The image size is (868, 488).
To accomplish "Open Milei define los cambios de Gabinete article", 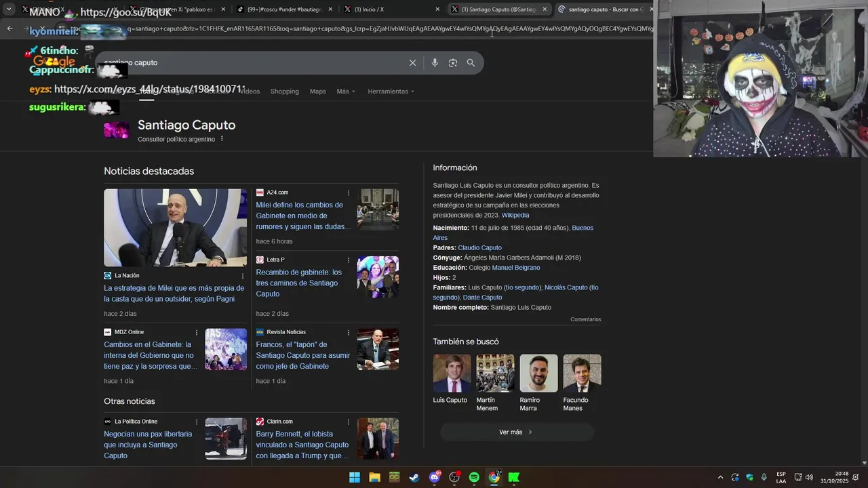I will click(303, 216).
